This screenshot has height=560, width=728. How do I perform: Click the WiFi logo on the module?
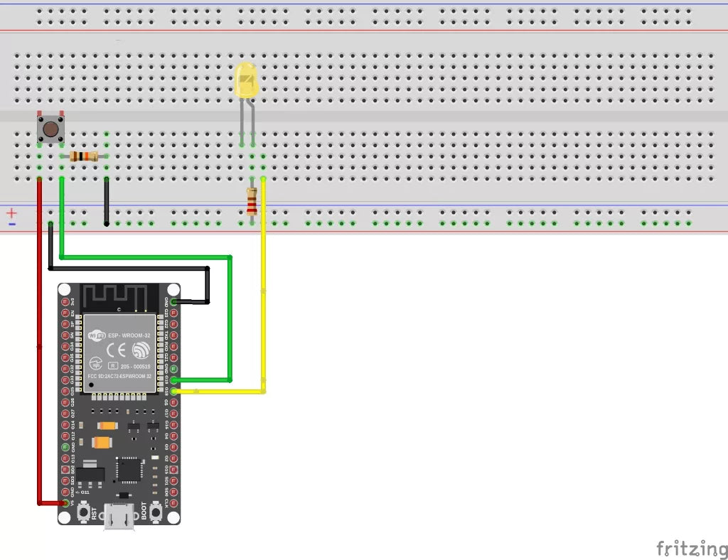(x=97, y=335)
